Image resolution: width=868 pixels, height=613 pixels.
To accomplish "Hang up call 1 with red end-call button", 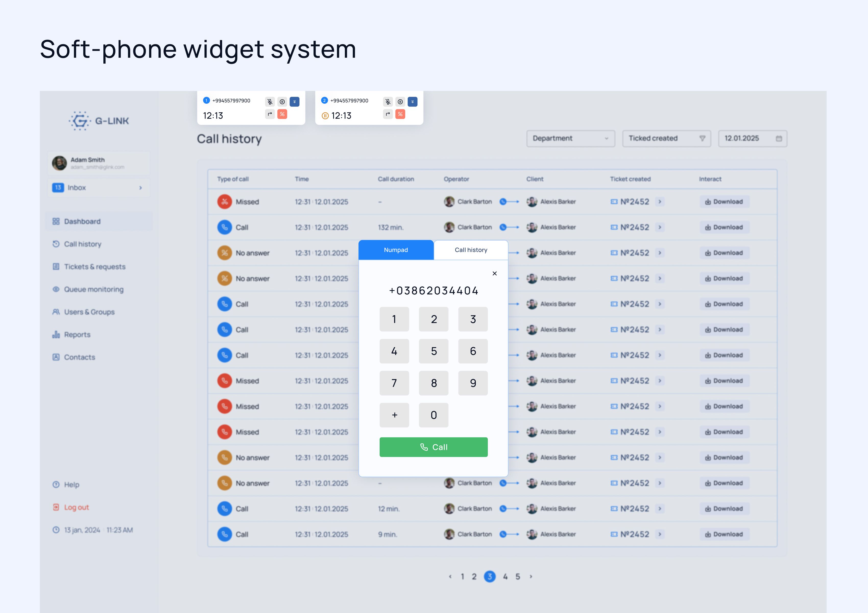I will point(282,114).
